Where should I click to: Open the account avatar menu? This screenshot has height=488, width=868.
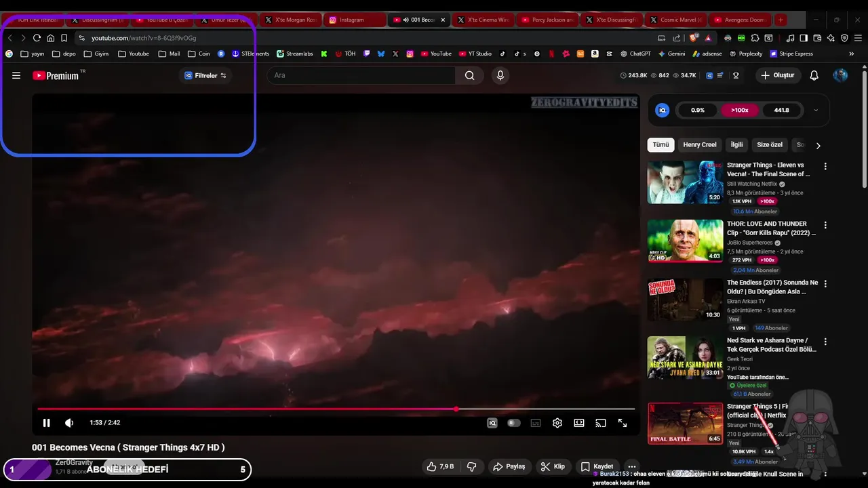[x=840, y=75]
